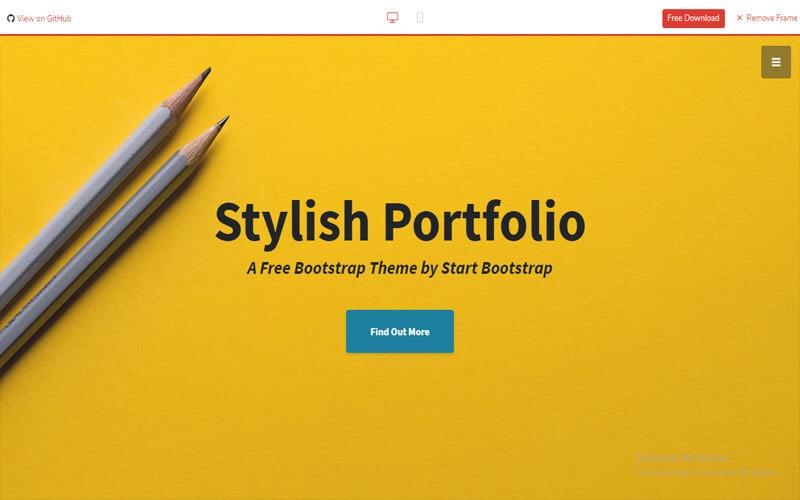The width and height of the screenshot is (800, 500).
Task: Select the Remove Frame text link
Action: click(x=771, y=18)
